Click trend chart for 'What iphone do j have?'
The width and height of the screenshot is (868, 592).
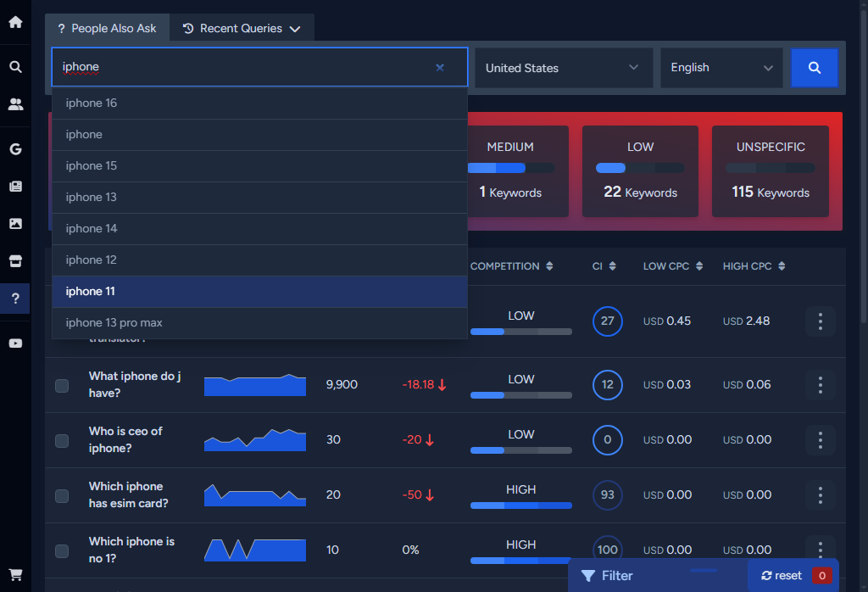[x=254, y=385]
